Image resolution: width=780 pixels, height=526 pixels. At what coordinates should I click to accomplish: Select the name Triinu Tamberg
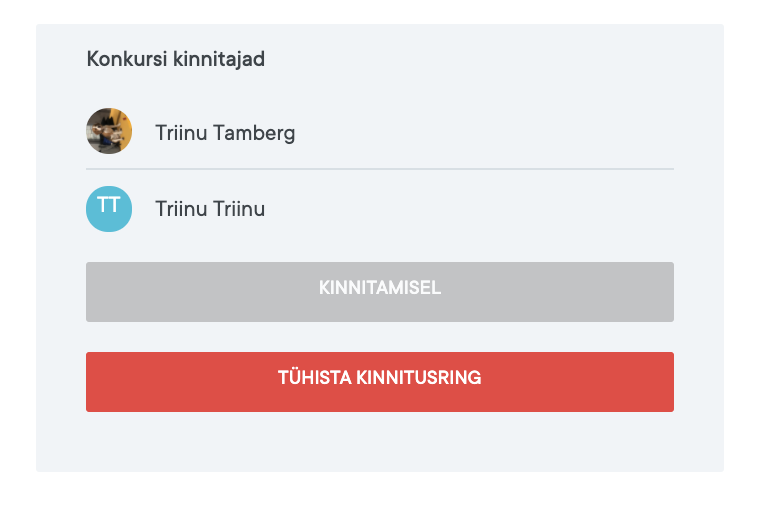click(225, 132)
